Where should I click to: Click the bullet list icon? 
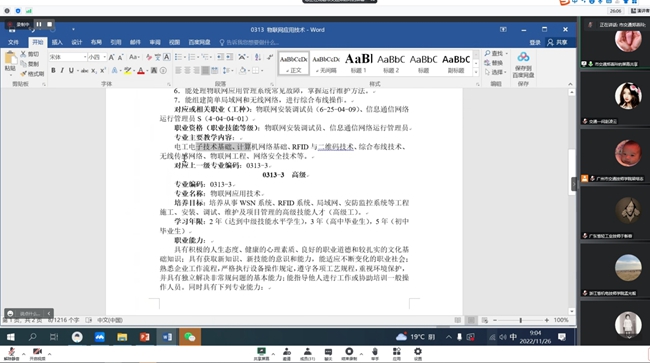[179, 57]
